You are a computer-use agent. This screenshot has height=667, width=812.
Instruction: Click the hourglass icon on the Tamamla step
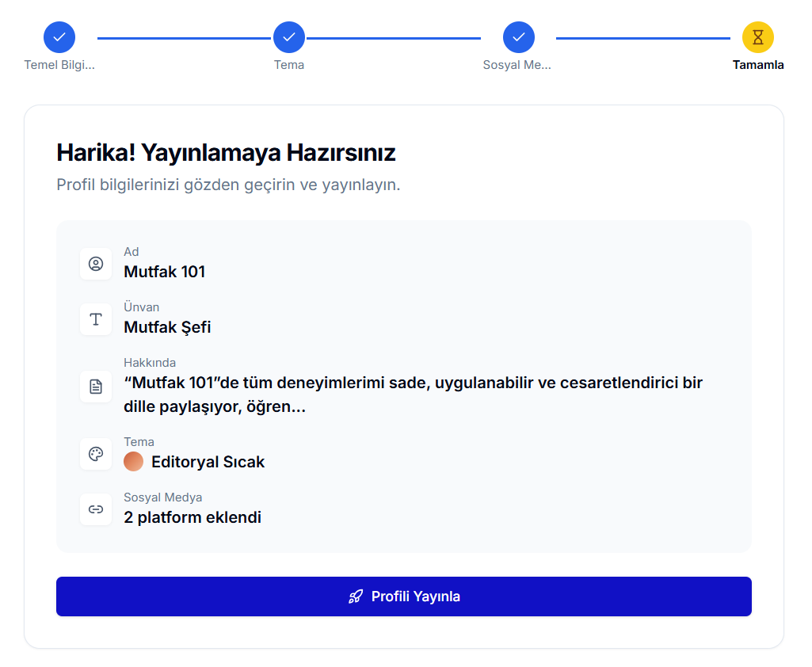tap(757, 37)
